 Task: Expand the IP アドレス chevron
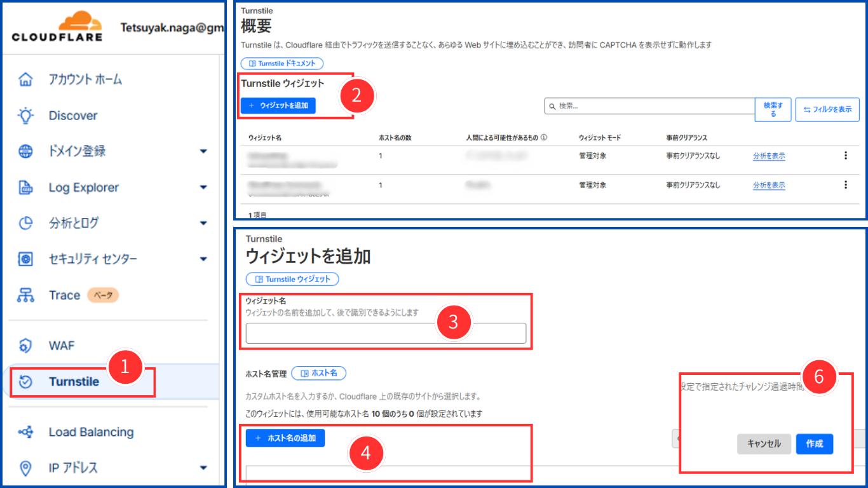pos(203,468)
